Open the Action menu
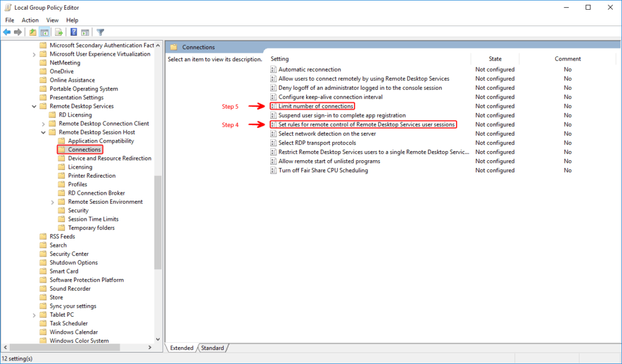The height and width of the screenshot is (364, 622). 30,19
